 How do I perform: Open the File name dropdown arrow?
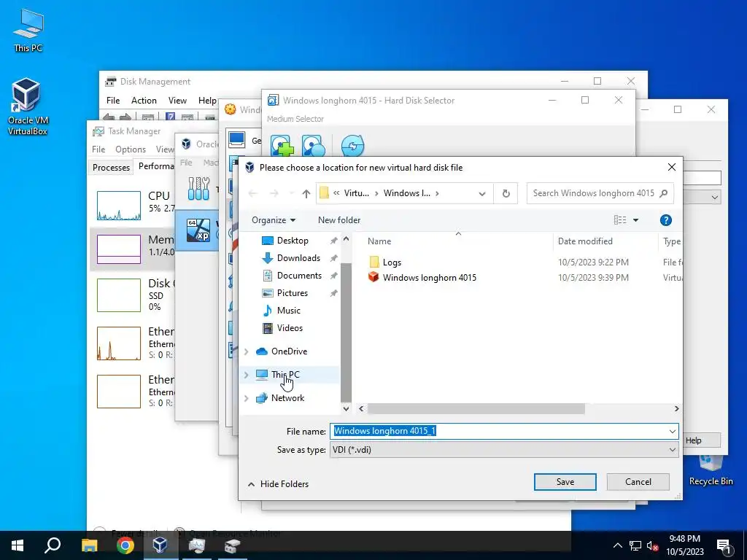[672, 432]
